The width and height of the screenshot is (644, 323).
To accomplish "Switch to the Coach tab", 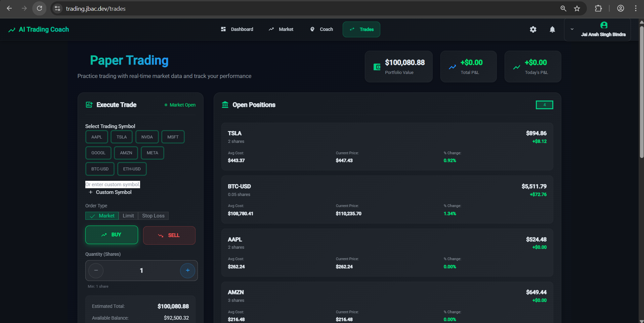I will [x=321, y=30].
